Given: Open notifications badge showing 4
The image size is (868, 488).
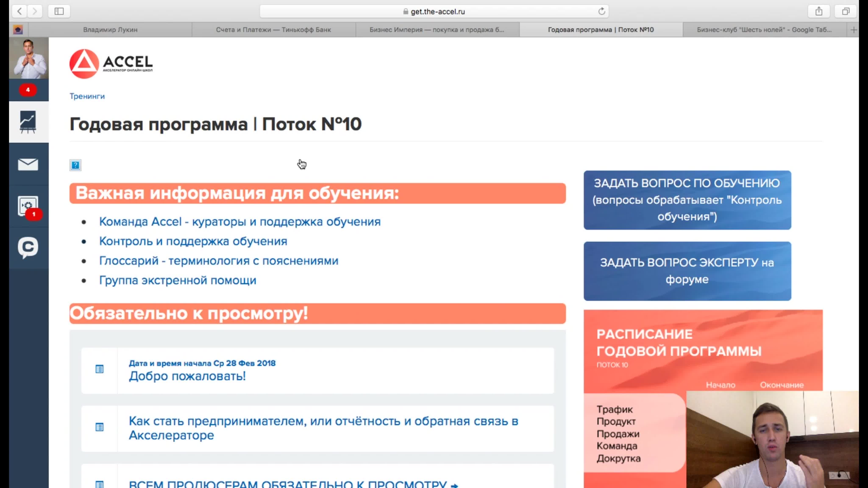Looking at the screenshot, I should (28, 90).
